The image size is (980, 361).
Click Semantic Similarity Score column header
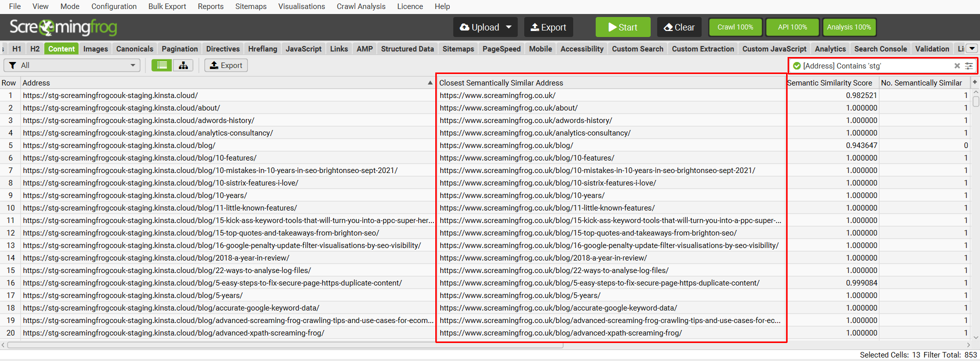pos(833,82)
